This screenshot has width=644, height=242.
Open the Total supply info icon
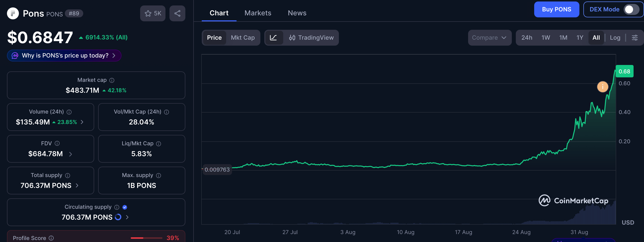(x=68, y=175)
